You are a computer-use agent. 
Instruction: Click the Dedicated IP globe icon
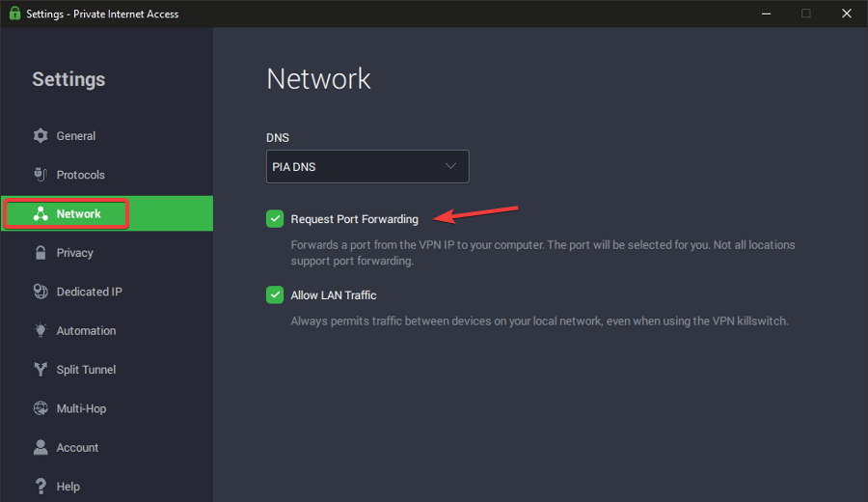point(41,292)
